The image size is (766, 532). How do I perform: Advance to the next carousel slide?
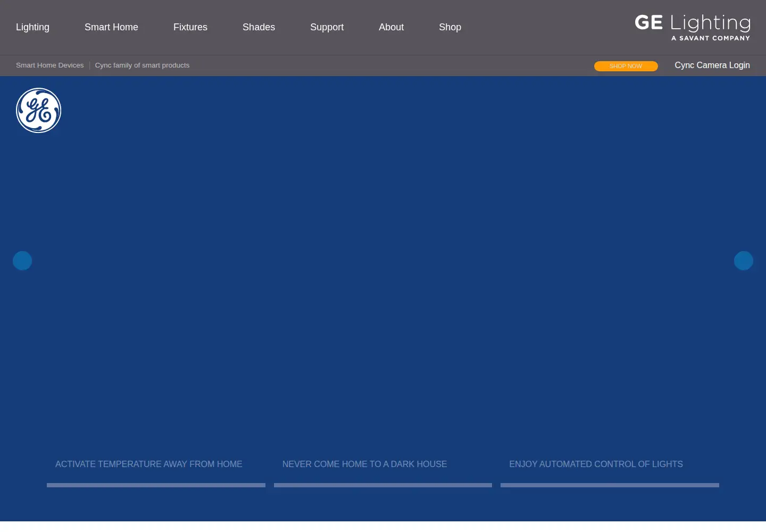click(744, 261)
